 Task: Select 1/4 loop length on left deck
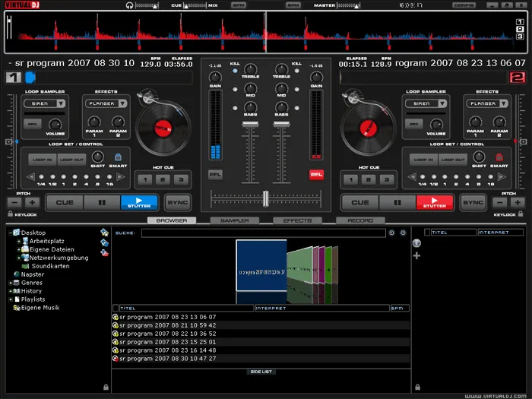point(41,177)
